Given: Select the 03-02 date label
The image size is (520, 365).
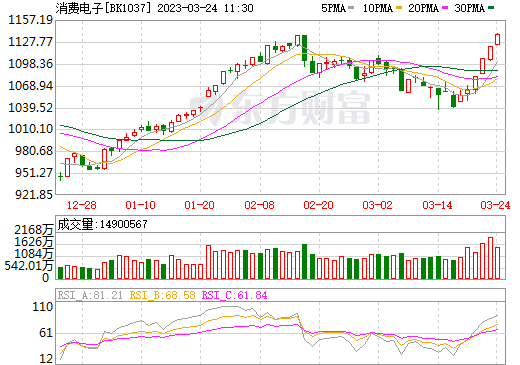Looking at the screenshot, I should [x=377, y=205].
